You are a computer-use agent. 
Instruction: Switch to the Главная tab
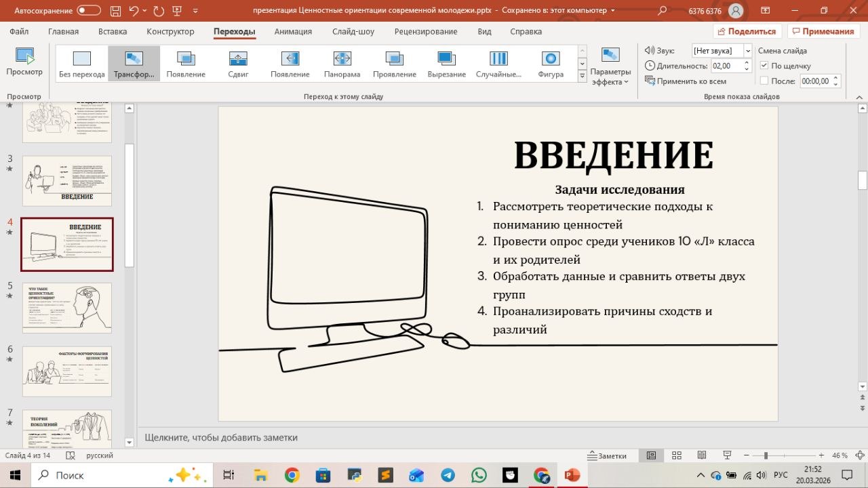[63, 31]
